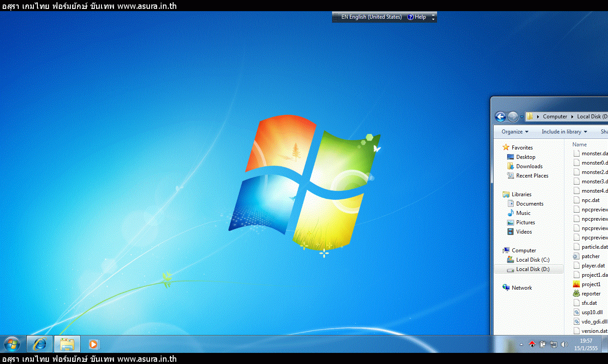Select the monster0 file
The image size is (608, 364).
click(590, 163)
